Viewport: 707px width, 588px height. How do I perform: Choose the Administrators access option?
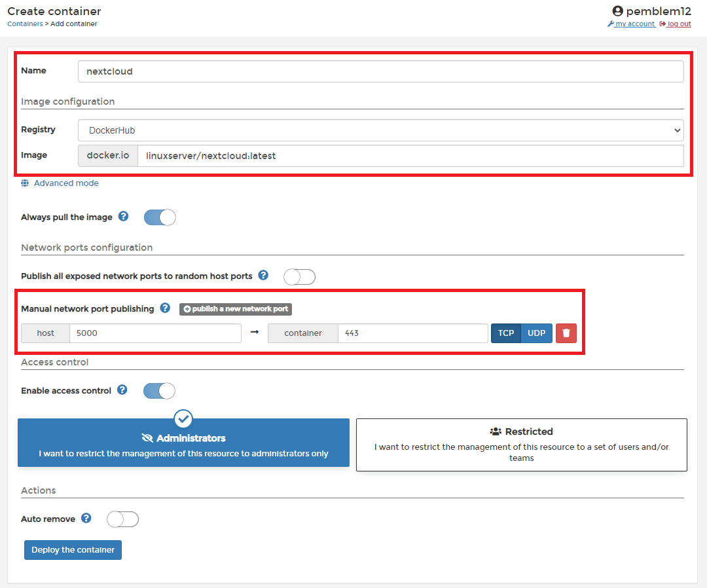[x=183, y=445]
